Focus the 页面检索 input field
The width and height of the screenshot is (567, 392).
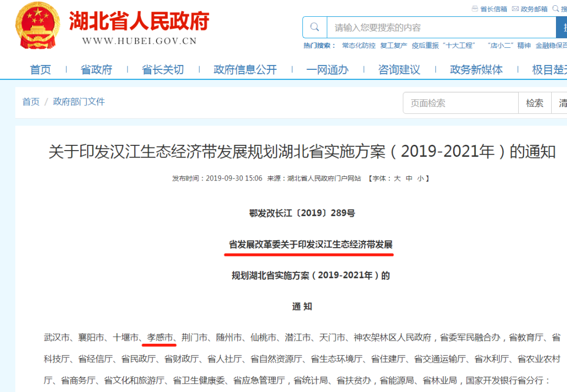pos(460,103)
